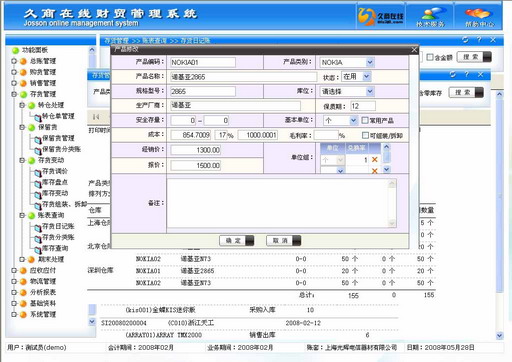Image resolution: width=512 pixels, height=362 pixels.
Task: Open 存货分类账 page icon in tree
Action: pos(38,238)
